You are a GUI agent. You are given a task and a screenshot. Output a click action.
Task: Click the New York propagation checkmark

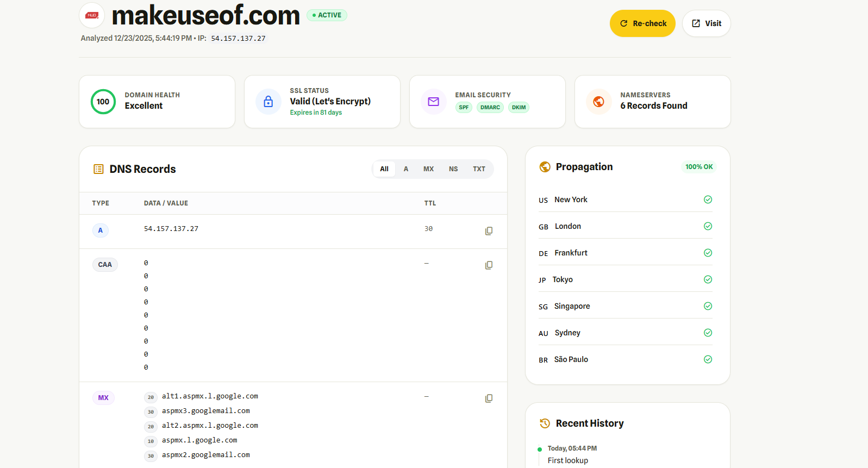pos(708,199)
